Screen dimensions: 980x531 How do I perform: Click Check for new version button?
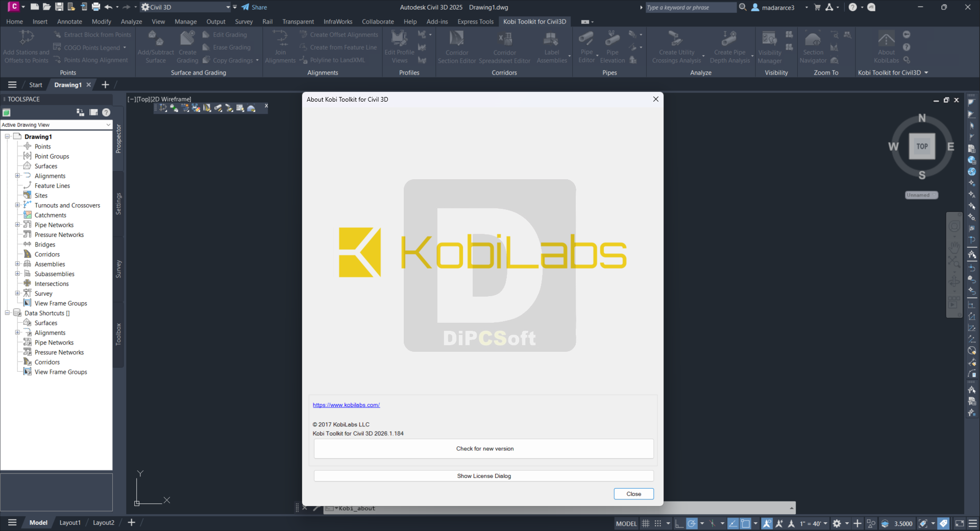(x=484, y=449)
